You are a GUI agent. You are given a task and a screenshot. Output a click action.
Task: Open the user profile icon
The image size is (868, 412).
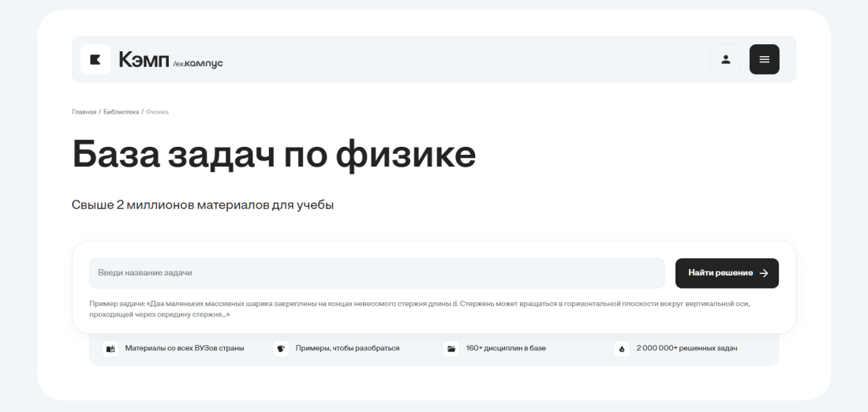click(x=725, y=59)
